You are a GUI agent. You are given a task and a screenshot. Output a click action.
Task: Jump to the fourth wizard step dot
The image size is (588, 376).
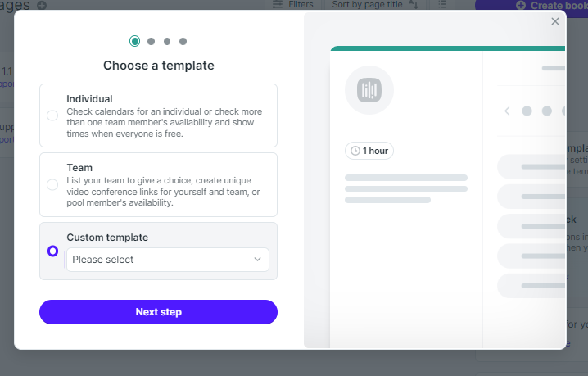(x=183, y=41)
